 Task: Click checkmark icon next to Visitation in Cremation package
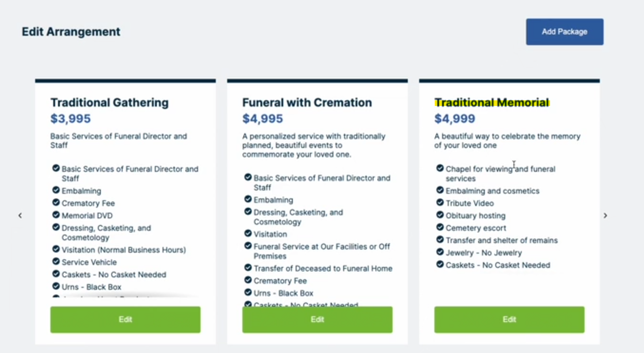(248, 234)
